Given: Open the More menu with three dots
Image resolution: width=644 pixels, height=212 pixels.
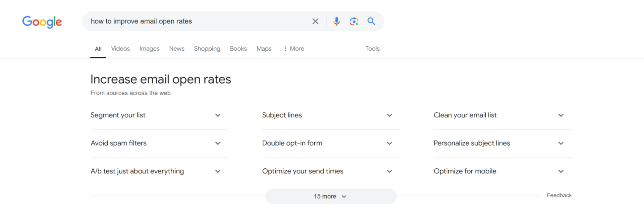Looking at the screenshot, I should pyautogui.click(x=294, y=49).
